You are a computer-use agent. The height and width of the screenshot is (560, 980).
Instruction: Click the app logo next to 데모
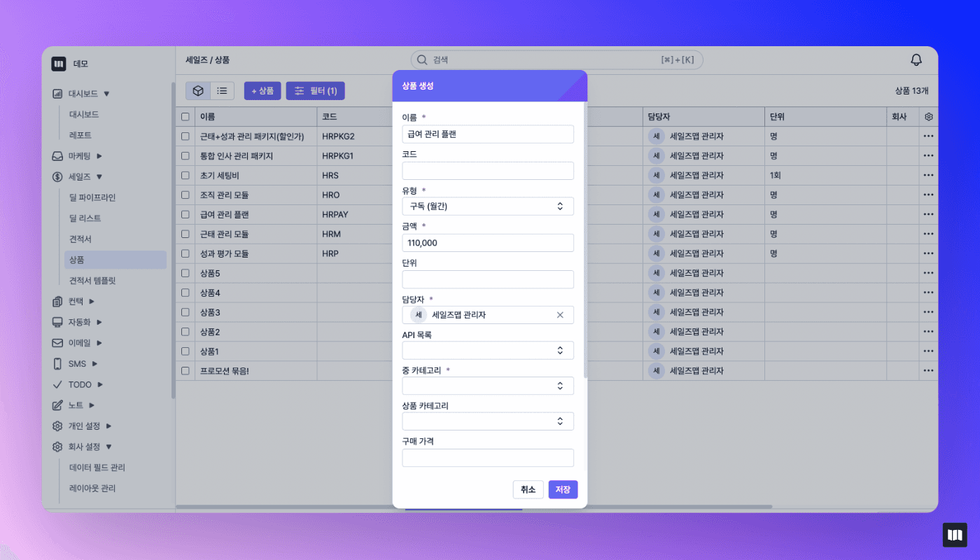[58, 64]
